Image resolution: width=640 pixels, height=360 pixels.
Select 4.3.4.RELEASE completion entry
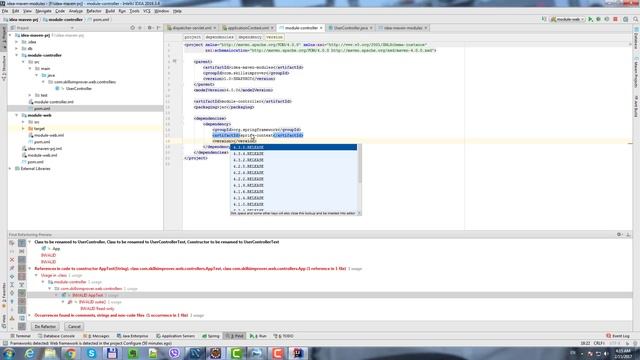293,153
